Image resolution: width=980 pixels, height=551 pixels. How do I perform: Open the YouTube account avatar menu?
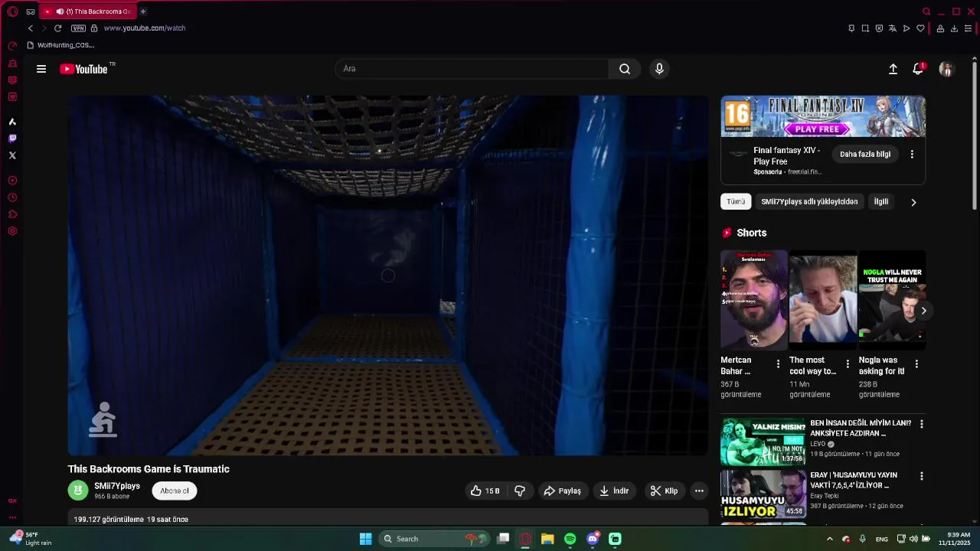click(x=946, y=69)
